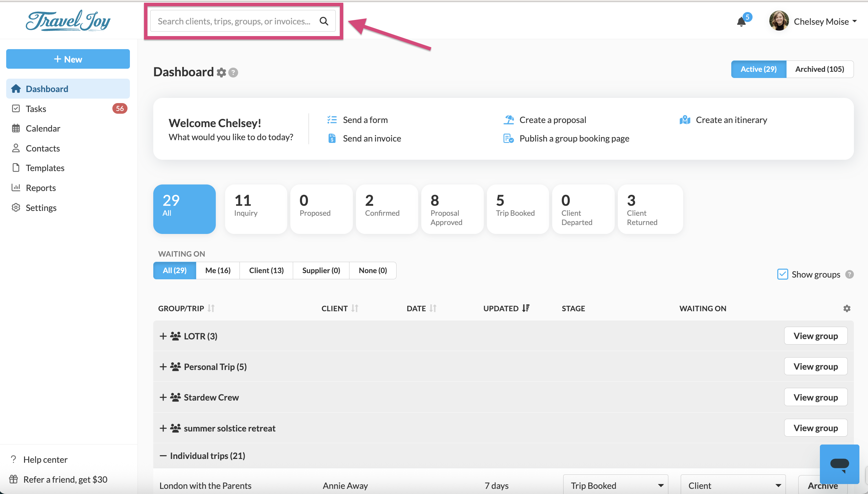
Task: Uncheck the Show groups checkbox
Action: click(x=782, y=274)
